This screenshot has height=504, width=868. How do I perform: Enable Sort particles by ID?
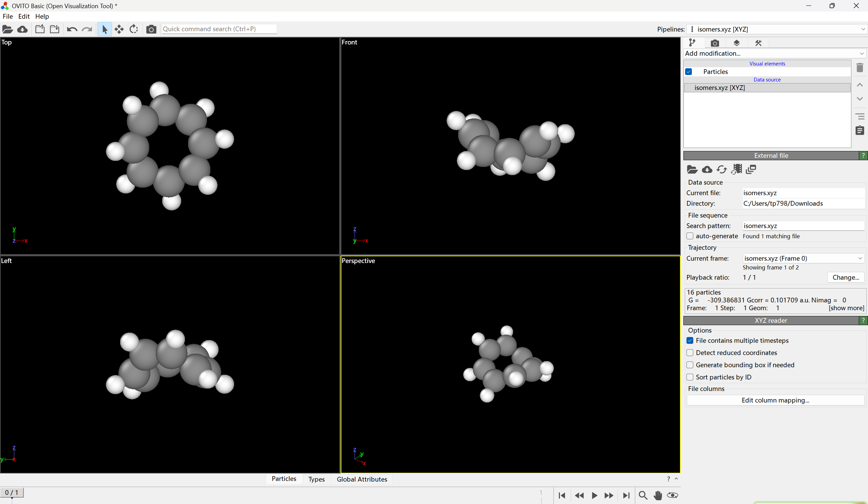click(690, 377)
